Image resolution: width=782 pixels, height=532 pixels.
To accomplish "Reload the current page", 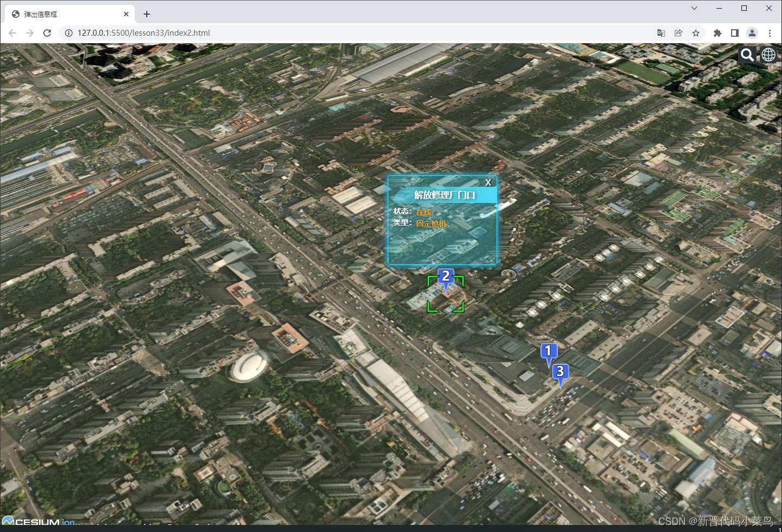I will pyautogui.click(x=47, y=33).
